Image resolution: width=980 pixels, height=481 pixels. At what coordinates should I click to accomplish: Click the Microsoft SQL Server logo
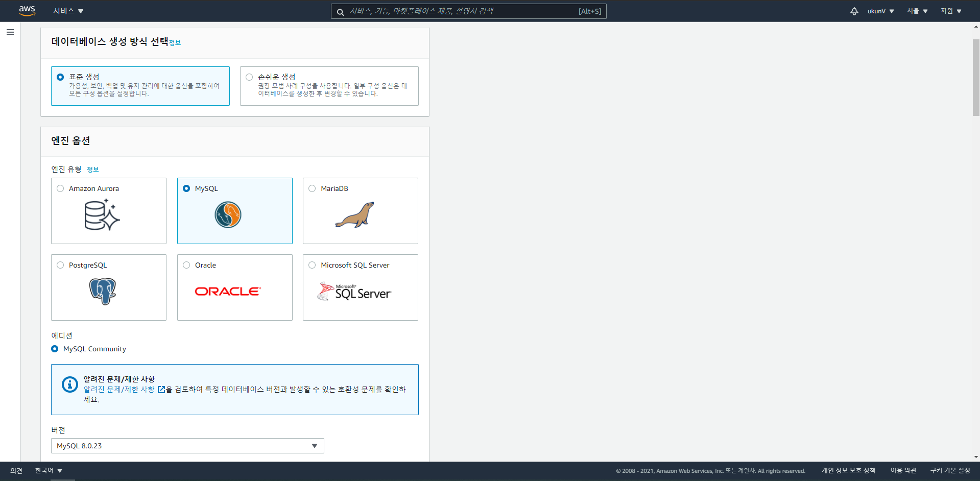click(x=354, y=291)
